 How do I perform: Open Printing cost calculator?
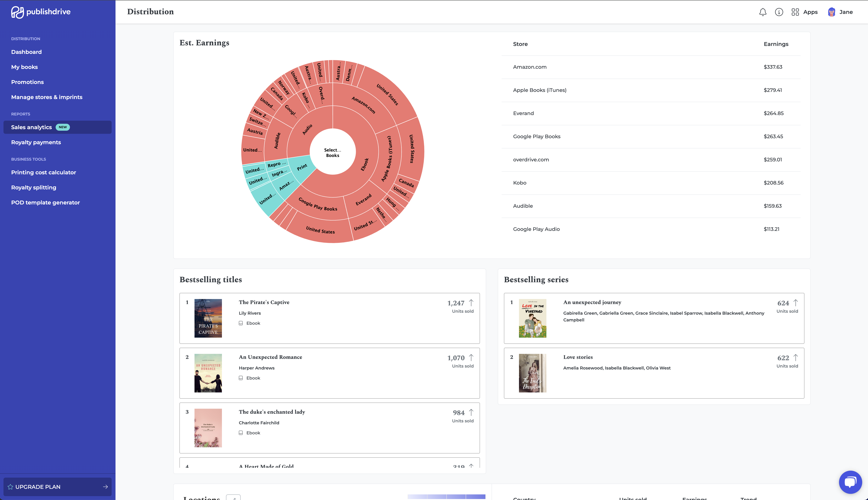(x=44, y=172)
